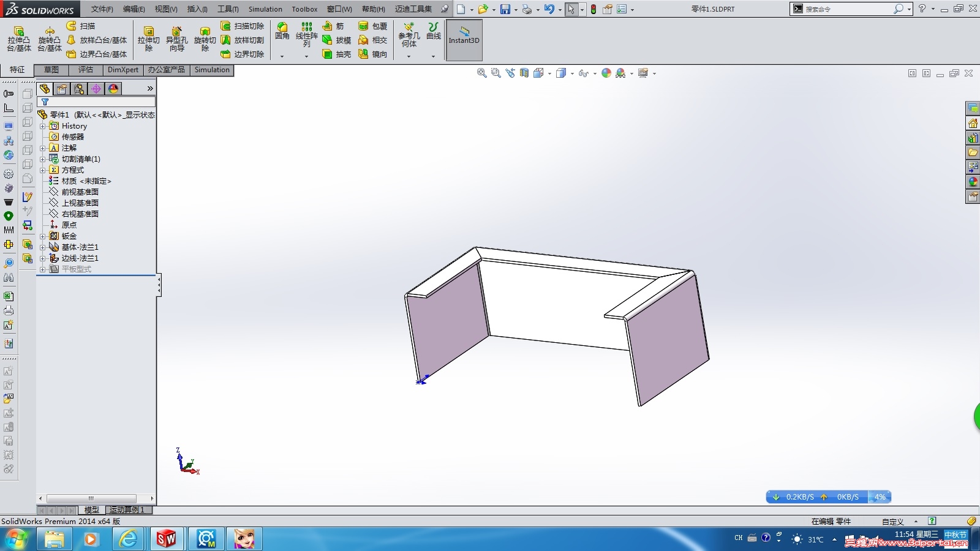Switch to the 办公室产品 tab
980x551 pixels.
click(x=166, y=70)
